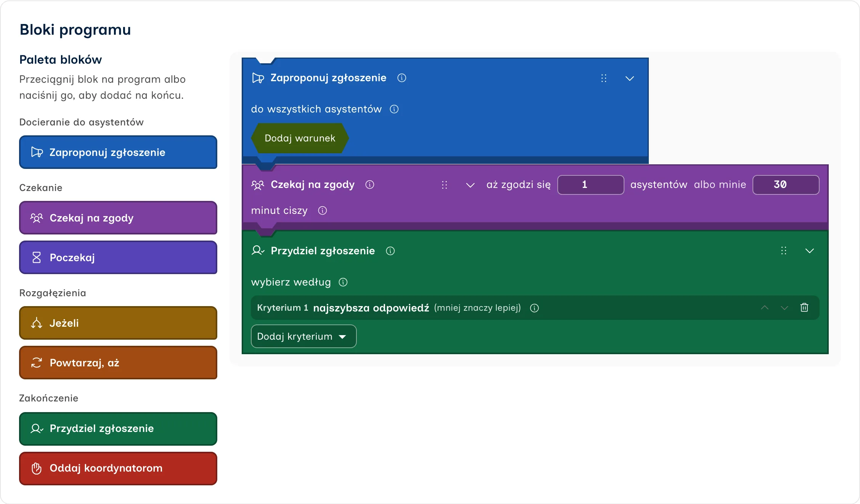Click info icon next to Zaproponuj zgłoszenie header
Viewport: 860px width, 504px height.
tap(402, 78)
